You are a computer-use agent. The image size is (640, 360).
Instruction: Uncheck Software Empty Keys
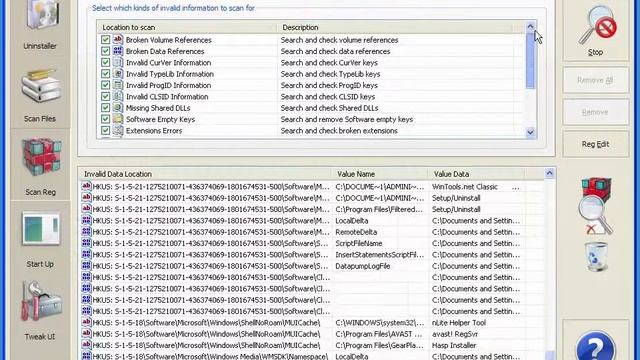[105, 119]
